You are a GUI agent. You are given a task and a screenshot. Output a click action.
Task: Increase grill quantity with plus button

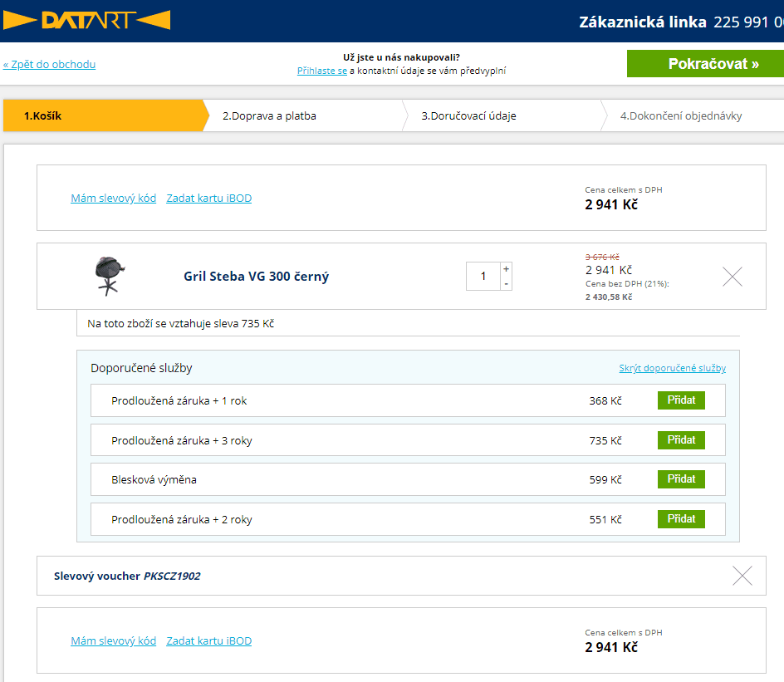[506, 269]
